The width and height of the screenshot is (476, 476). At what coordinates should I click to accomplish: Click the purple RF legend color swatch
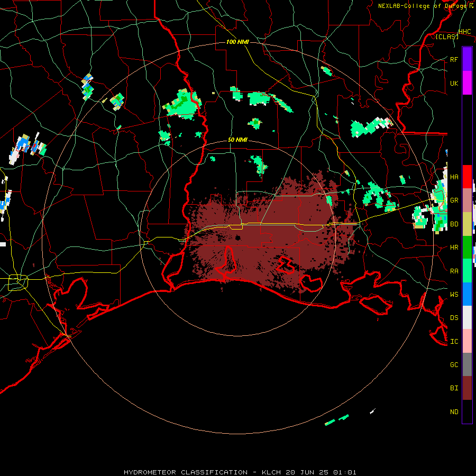[x=467, y=59]
